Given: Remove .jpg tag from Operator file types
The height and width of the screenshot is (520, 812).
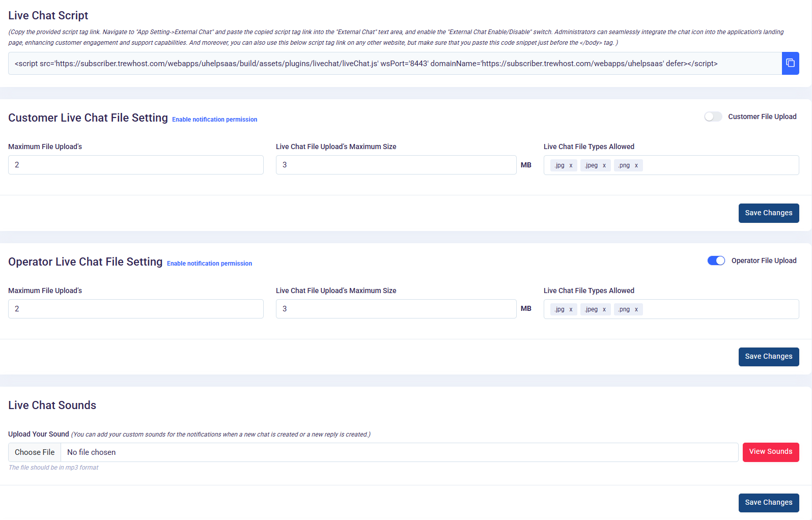Looking at the screenshot, I should (x=571, y=309).
